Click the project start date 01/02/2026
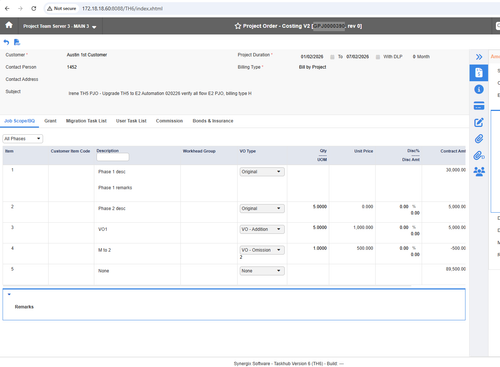The height and width of the screenshot is (367, 500). click(312, 57)
